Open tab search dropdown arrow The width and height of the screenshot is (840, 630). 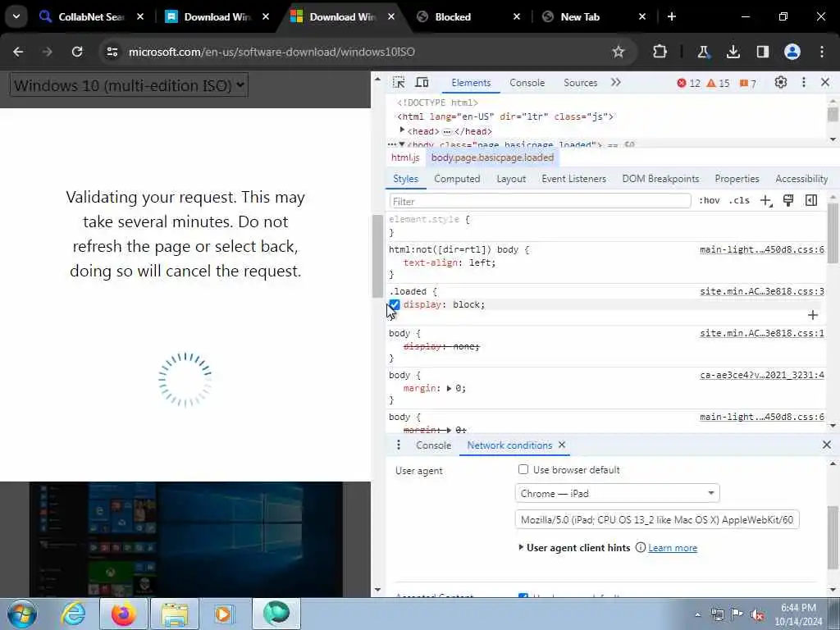16,16
